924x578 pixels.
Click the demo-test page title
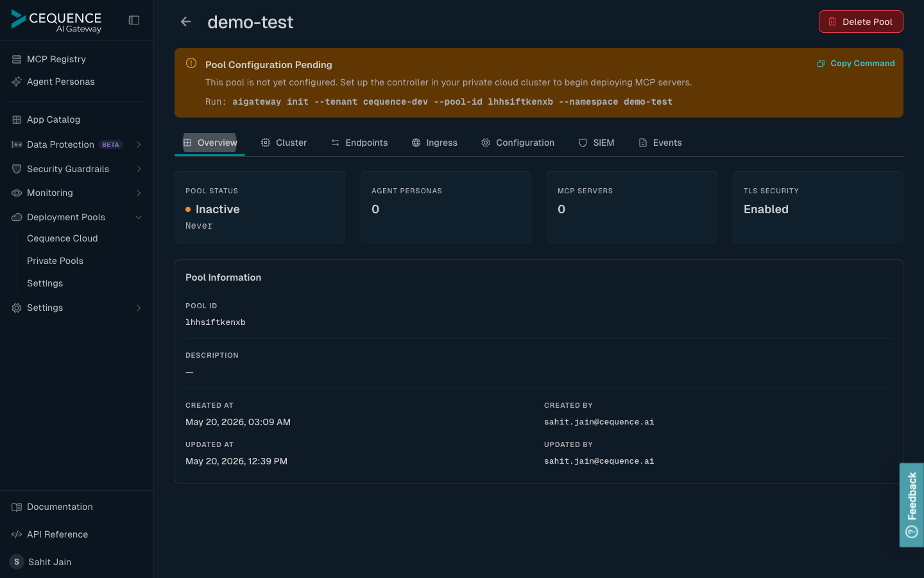tap(250, 22)
